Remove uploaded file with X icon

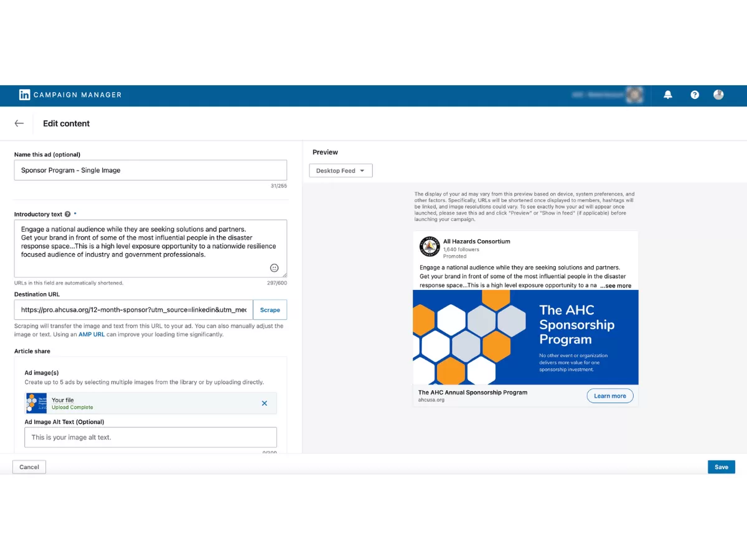tap(265, 403)
